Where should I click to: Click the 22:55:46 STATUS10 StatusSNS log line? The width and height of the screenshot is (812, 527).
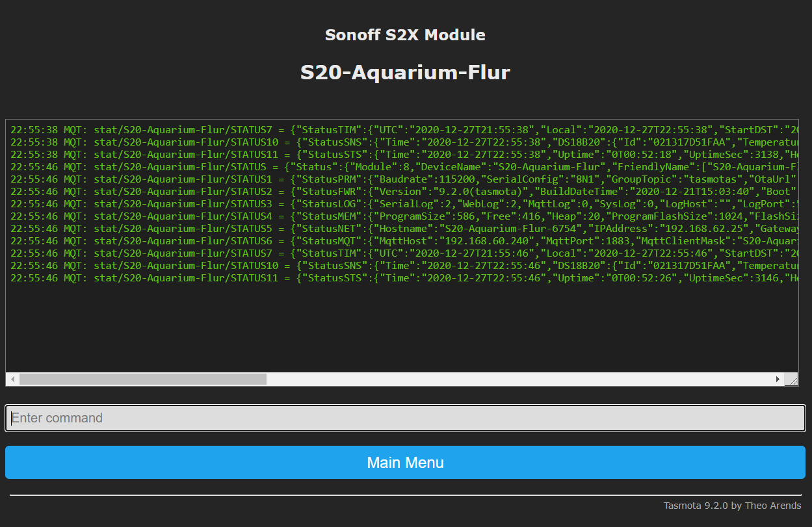(403, 265)
